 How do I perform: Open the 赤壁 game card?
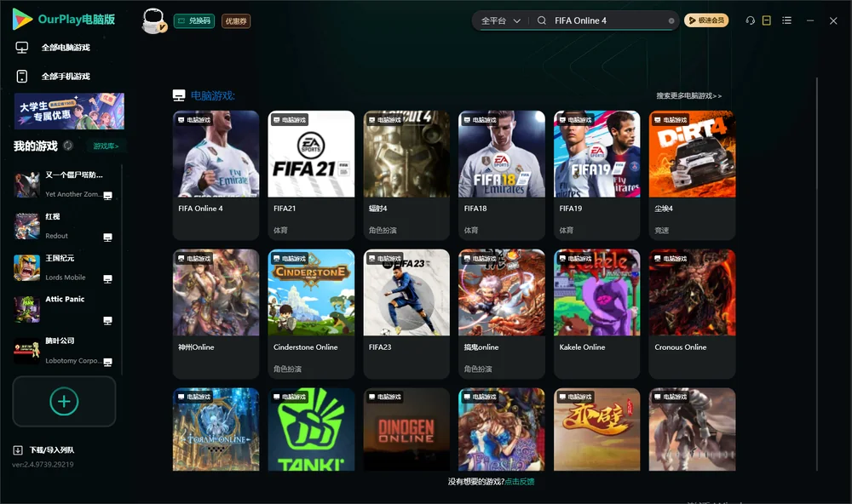pos(596,430)
